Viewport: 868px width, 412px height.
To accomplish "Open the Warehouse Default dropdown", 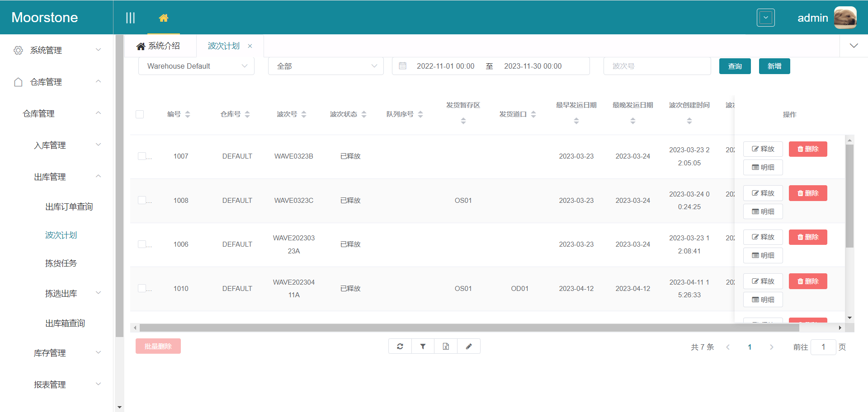I will coord(196,66).
